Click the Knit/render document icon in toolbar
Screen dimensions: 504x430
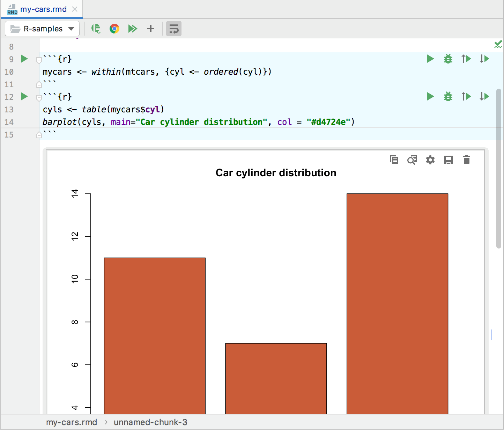click(96, 29)
